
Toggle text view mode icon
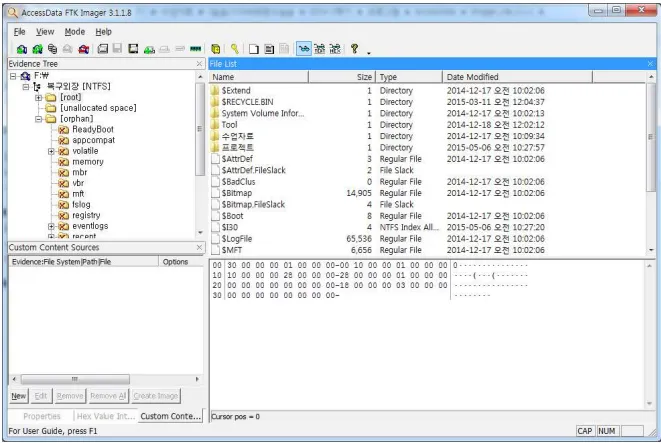click(320, 49)
